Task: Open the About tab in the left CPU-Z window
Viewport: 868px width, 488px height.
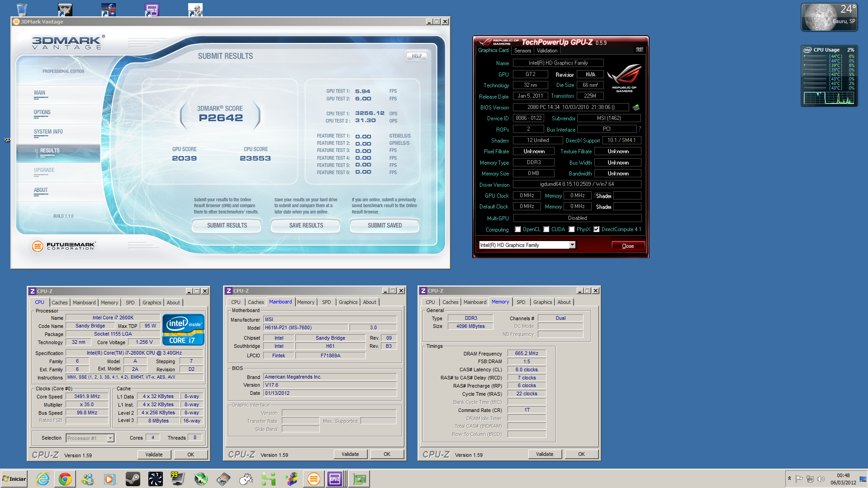Action: [173, 303]
